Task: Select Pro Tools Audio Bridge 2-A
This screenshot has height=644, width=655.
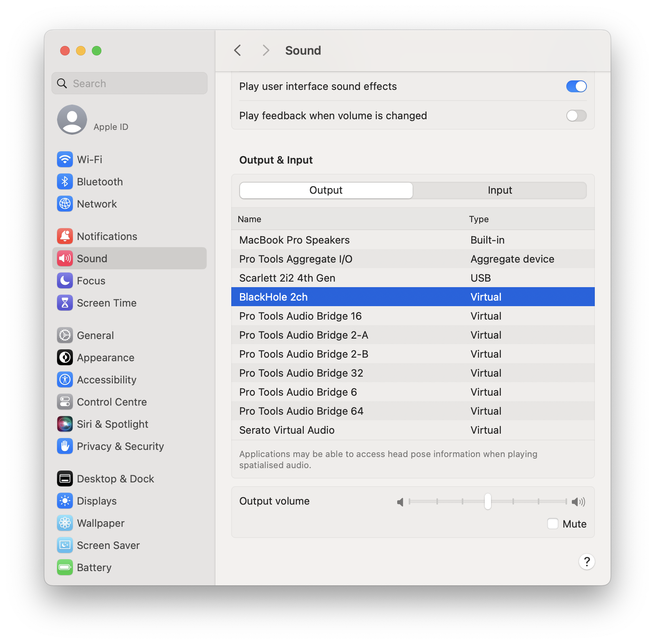Action: coord(413,335)
